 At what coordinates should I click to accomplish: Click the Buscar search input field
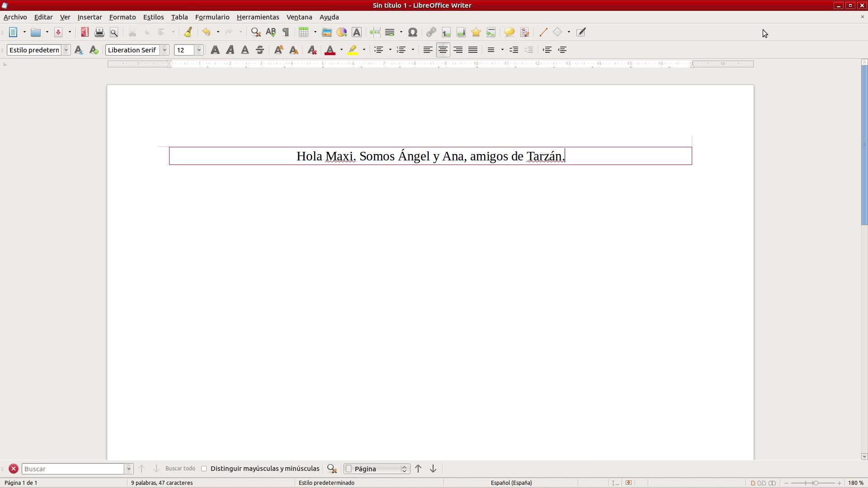[73, 469]
